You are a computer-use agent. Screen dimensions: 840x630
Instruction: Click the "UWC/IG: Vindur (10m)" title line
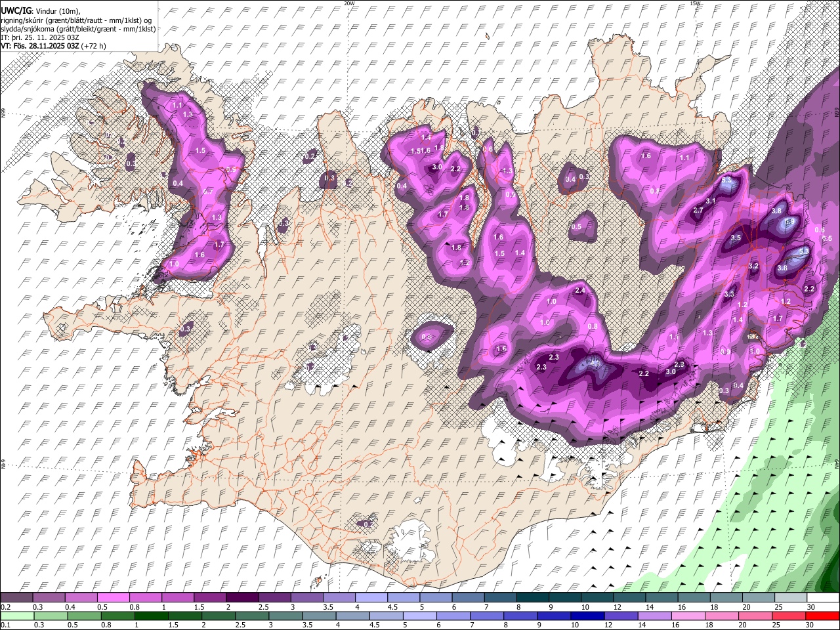(x=40, y=11)
